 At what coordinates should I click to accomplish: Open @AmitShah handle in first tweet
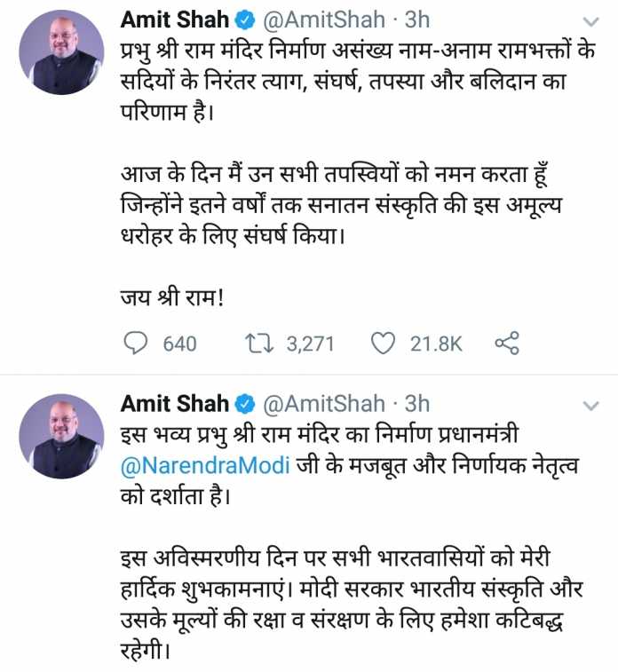pos(324,20)
